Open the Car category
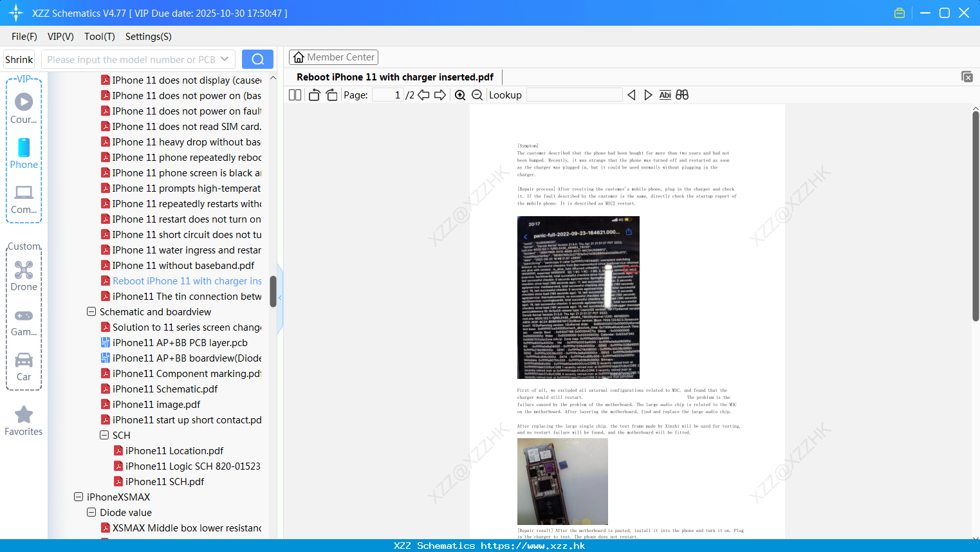The image size is (980, 552). [24, 366]
